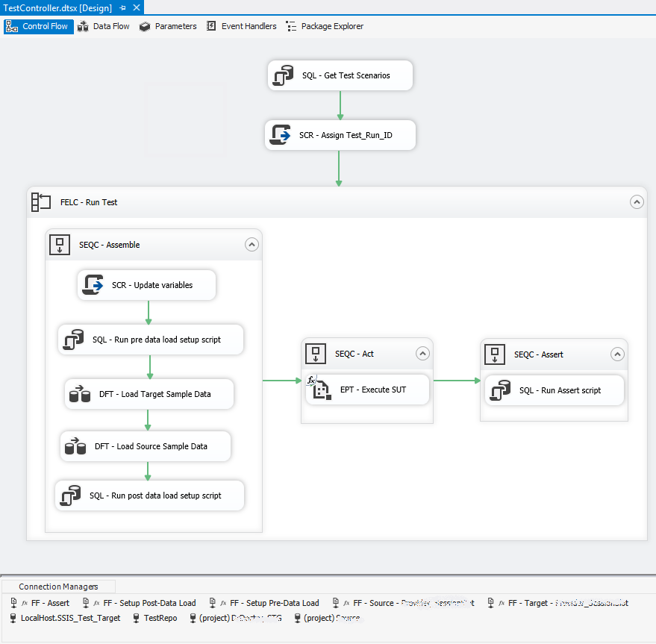Viewport: 656px width, 644px height.
Task: Click the SQL - Get Test Scenarios task icon
Action: click(x=283, y=75)
